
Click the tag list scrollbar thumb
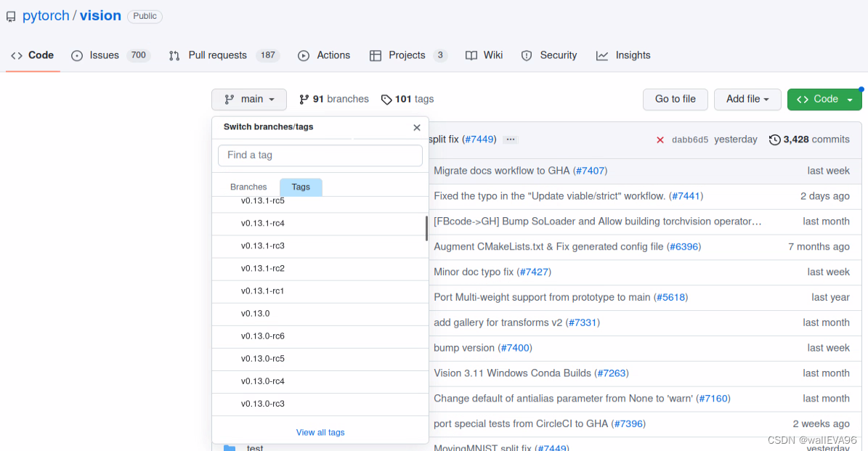point(426,228)
